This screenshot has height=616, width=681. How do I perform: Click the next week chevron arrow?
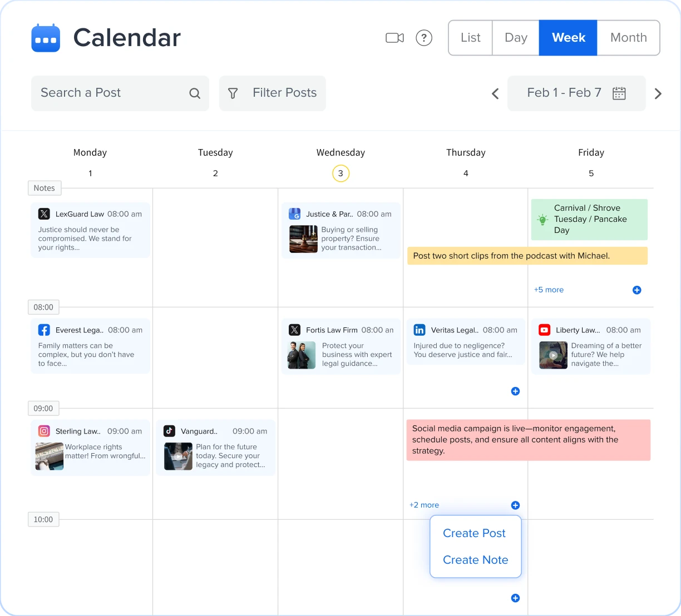coord(658,93)
